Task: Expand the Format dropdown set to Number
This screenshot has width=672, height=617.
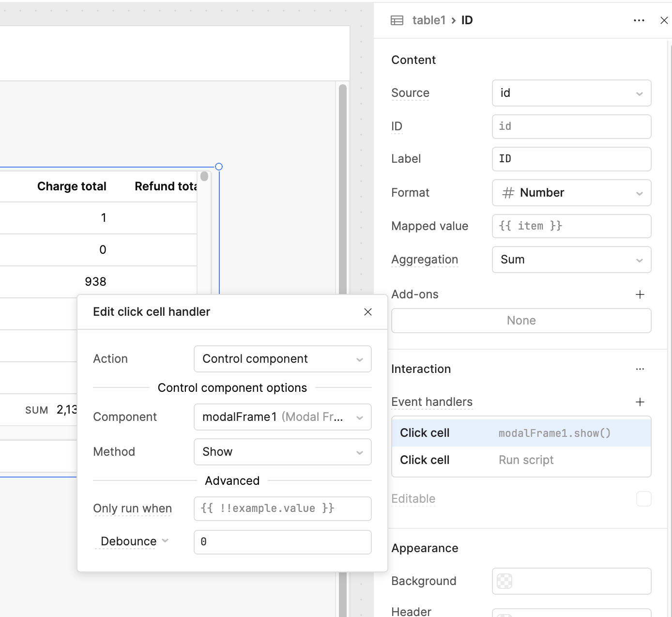Action: [x=571, y=193]
